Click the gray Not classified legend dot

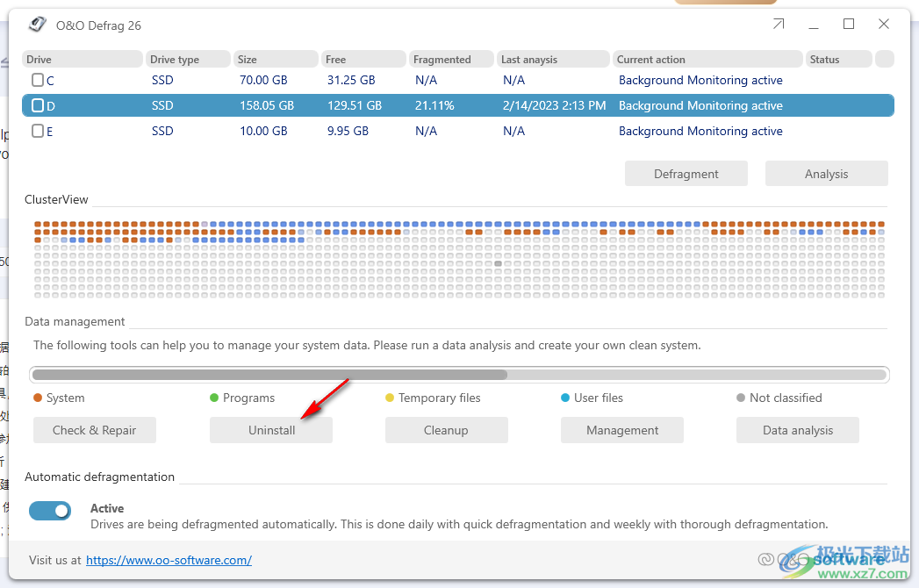[741, 398]
